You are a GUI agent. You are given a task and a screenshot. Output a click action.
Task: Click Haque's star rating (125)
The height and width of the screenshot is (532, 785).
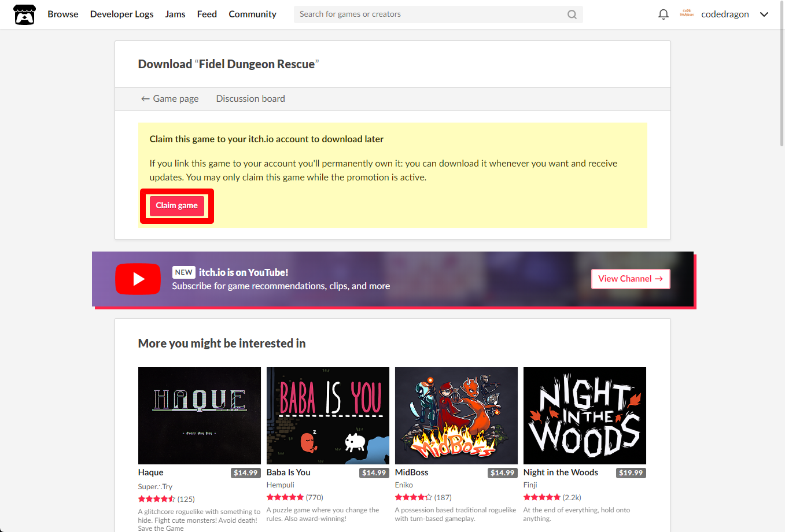point(167,499)
